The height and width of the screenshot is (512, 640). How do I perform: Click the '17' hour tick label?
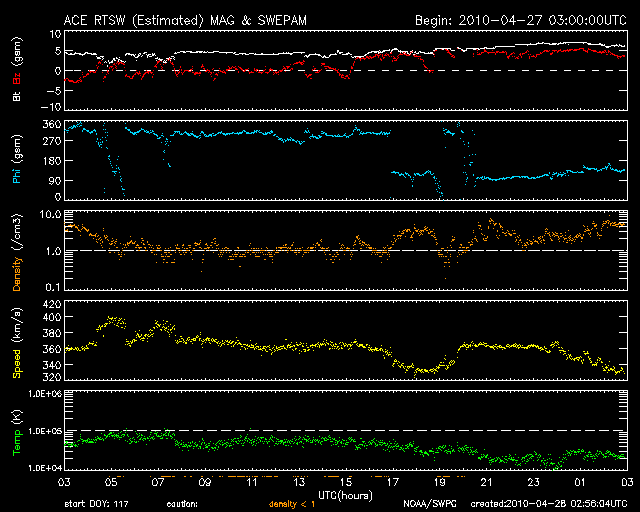coord(393,483)
